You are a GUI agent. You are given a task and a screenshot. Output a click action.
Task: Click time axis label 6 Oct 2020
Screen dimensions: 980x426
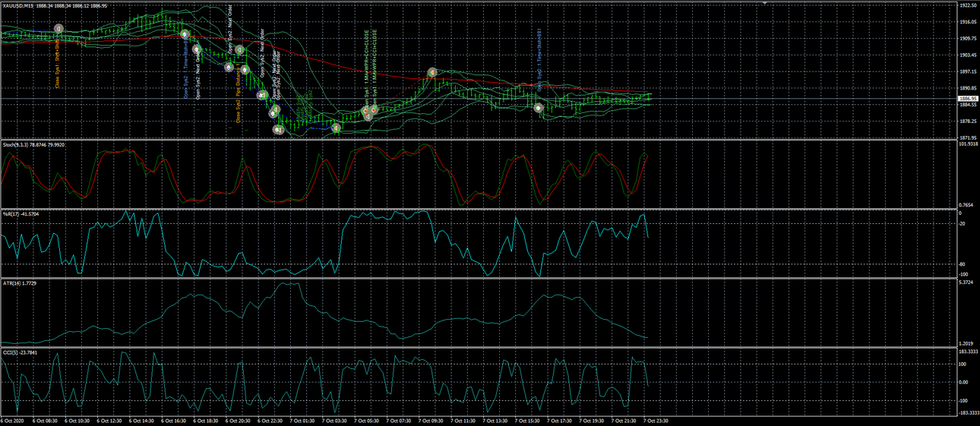point(13,420)
